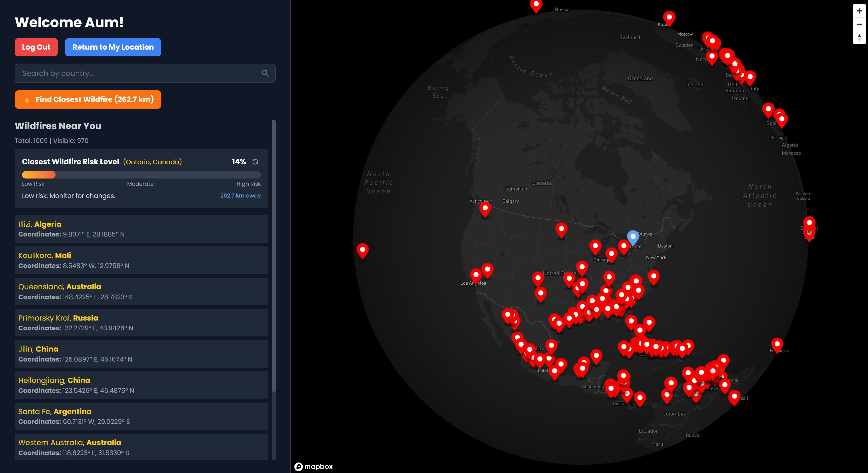The image size is (868, 473).
Task: Click the wildfire list vertical scrollbar
Action: point(274,256)
